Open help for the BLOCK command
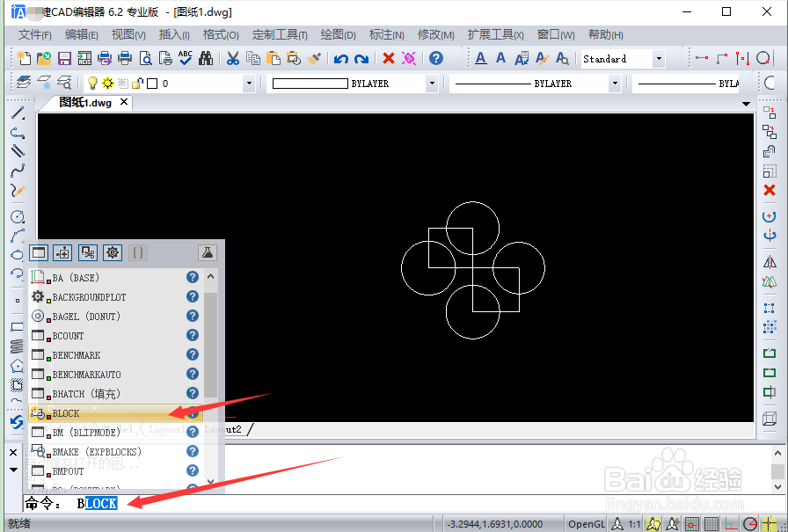Viewport: 788px width, 532px height. tap(193, 413)
